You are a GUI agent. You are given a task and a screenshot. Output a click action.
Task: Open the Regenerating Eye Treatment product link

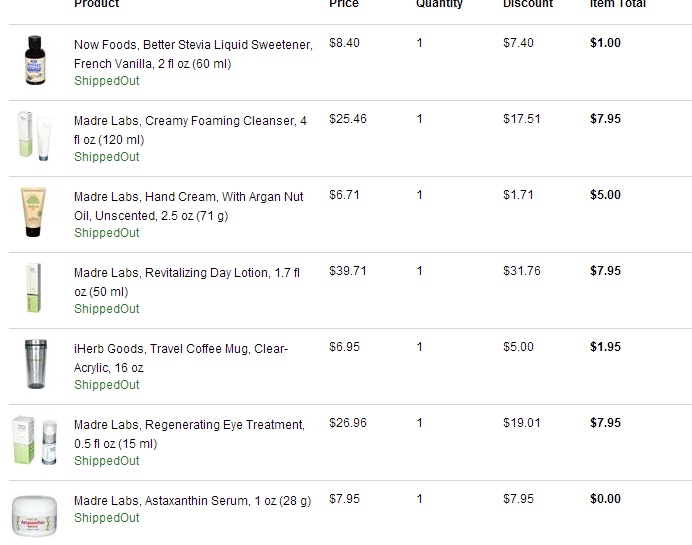[x=188, y=434]
